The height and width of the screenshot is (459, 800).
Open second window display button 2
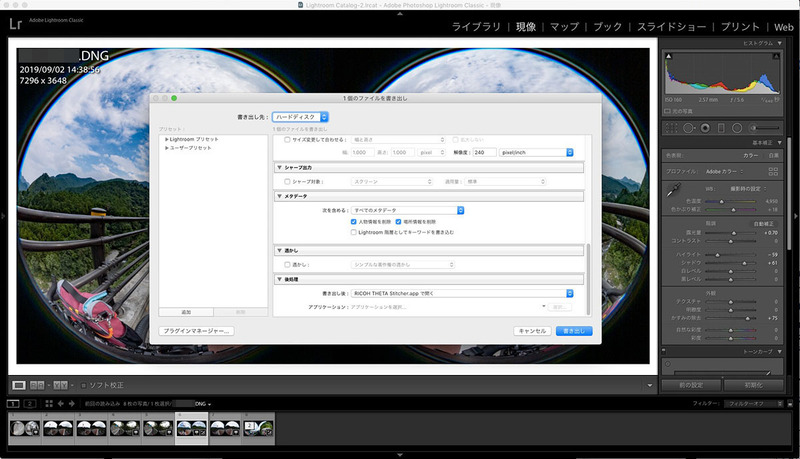click(30, 403)
